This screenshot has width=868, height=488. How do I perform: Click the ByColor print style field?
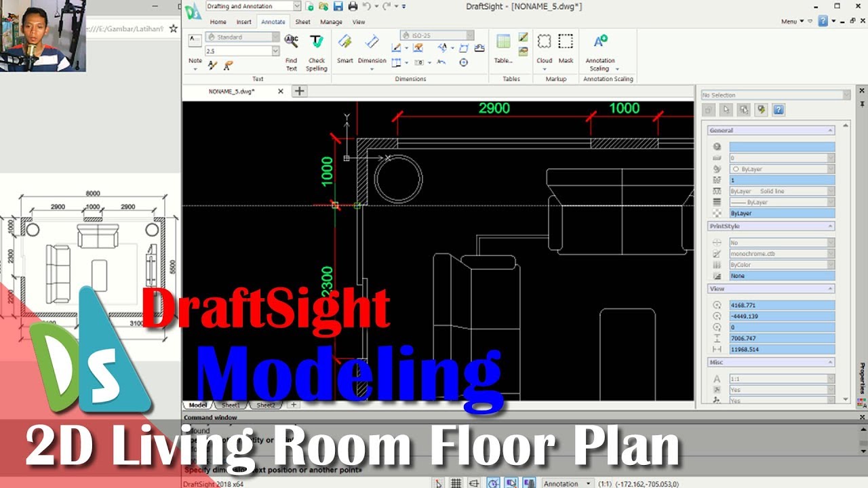(782, 265)
